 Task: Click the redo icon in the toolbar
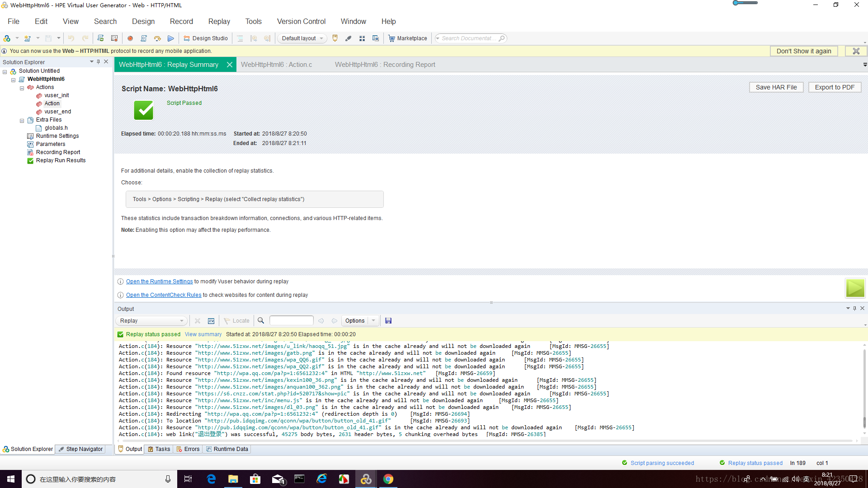coord(85,38)
